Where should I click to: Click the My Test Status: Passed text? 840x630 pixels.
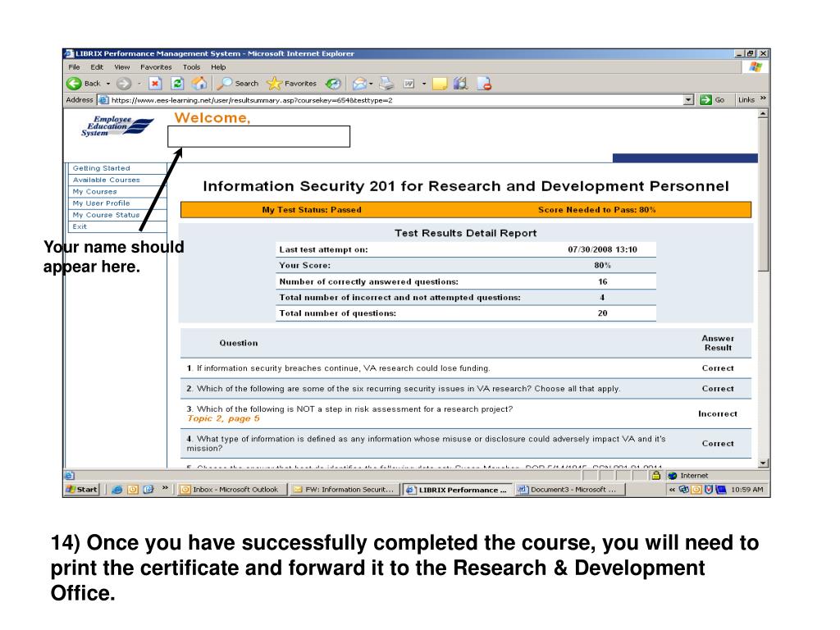pyautogui.click(x=312, y=210)
